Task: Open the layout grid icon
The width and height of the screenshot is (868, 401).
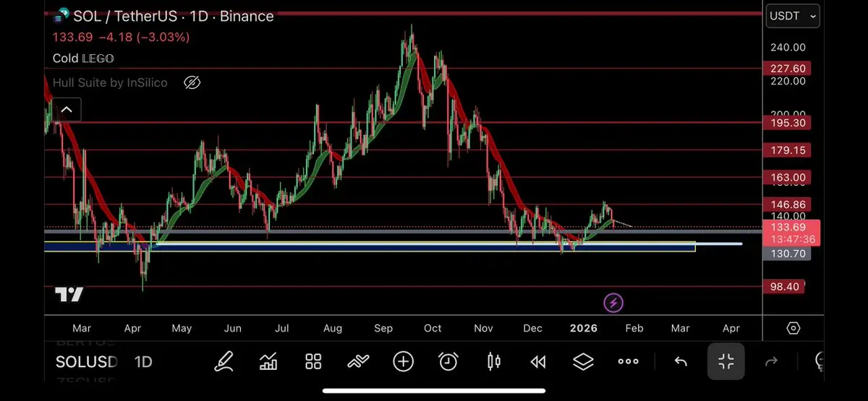Action: 313,361
